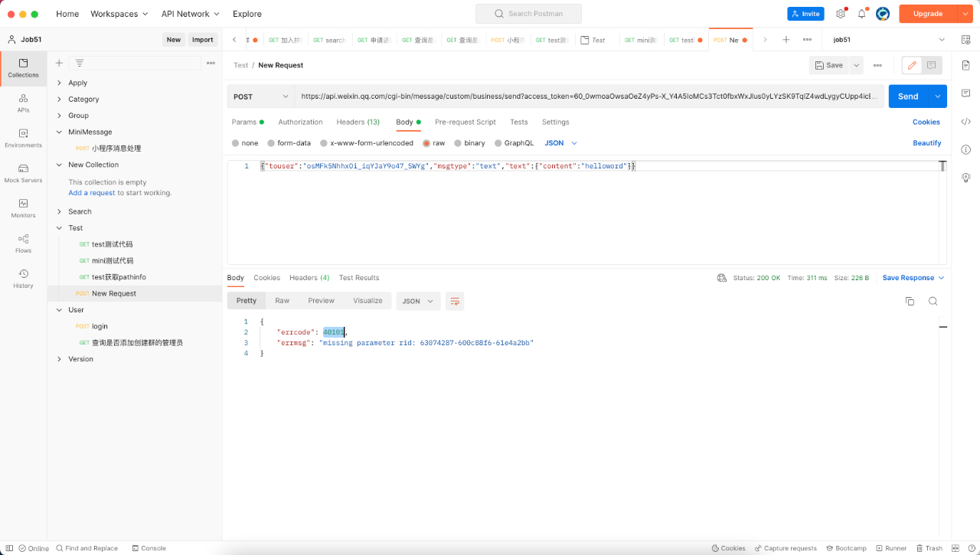Open the Pre-request Script tab
Screen dimensions: 980x555
coord(465,122)
